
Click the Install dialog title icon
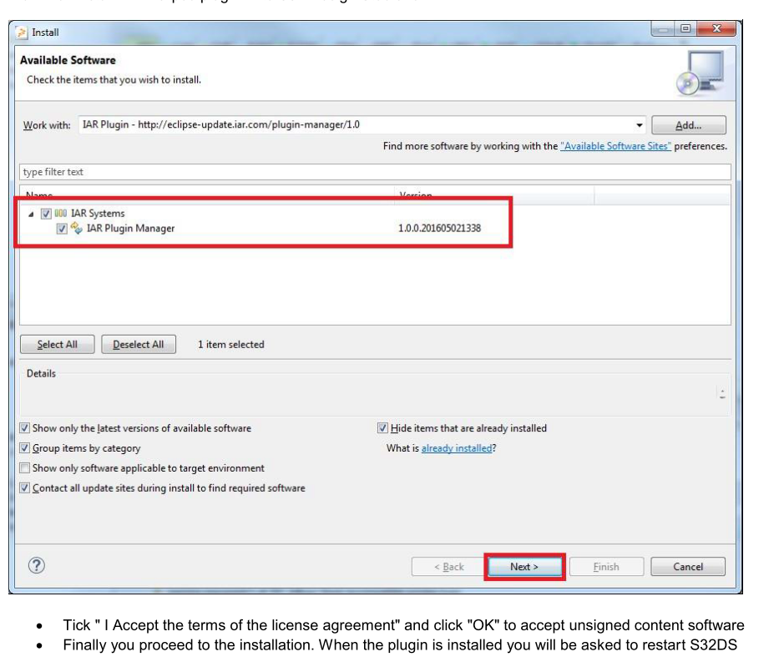pyautogui.click(x=22, y=33)
